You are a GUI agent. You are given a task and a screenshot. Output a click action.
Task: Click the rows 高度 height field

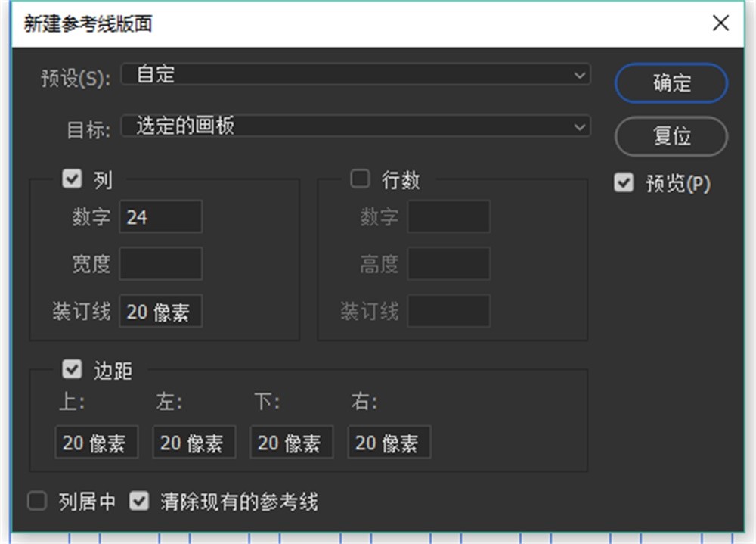click(x=448, y=264)
